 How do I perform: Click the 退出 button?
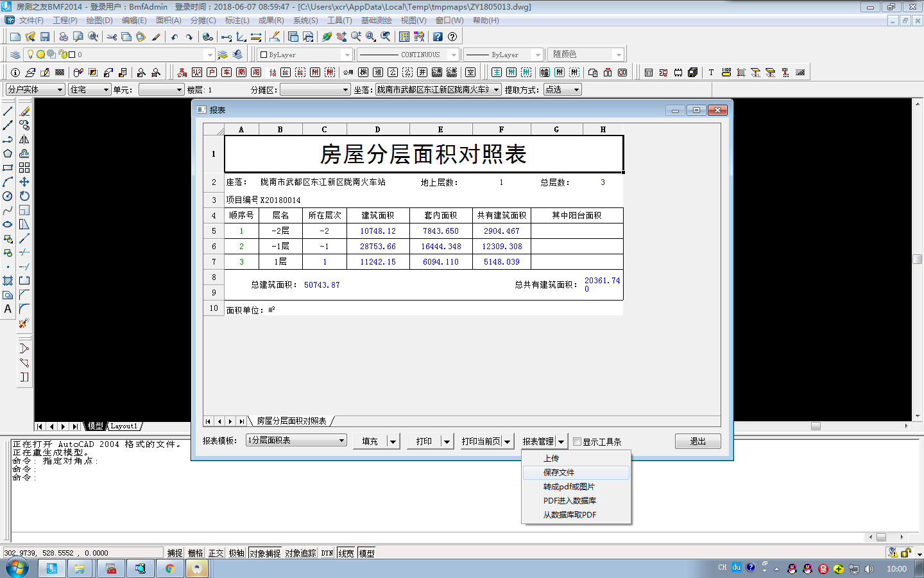(x=697, y=441)
